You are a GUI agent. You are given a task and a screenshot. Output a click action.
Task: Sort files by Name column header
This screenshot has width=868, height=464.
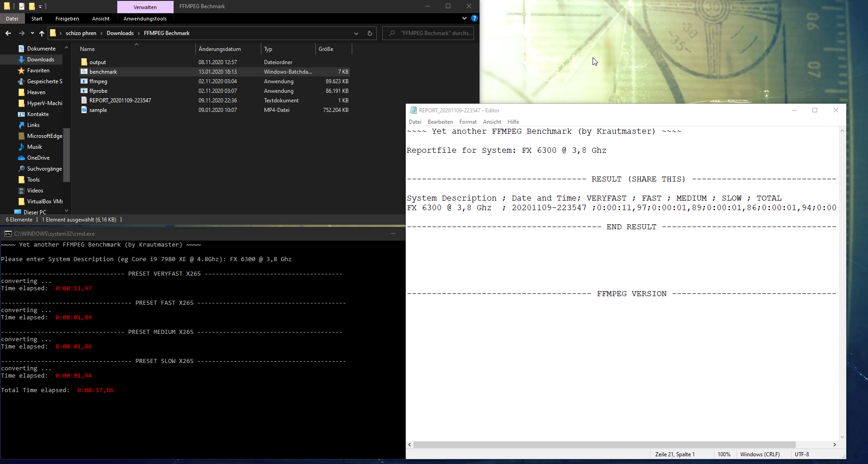136,49
